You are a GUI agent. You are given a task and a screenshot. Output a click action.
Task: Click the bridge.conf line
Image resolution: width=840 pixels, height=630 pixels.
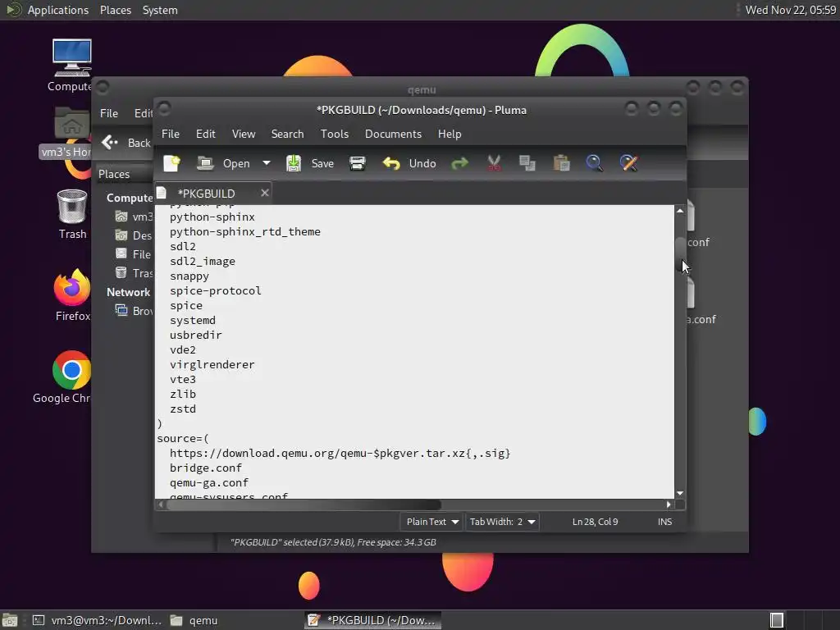coord(206,468)
